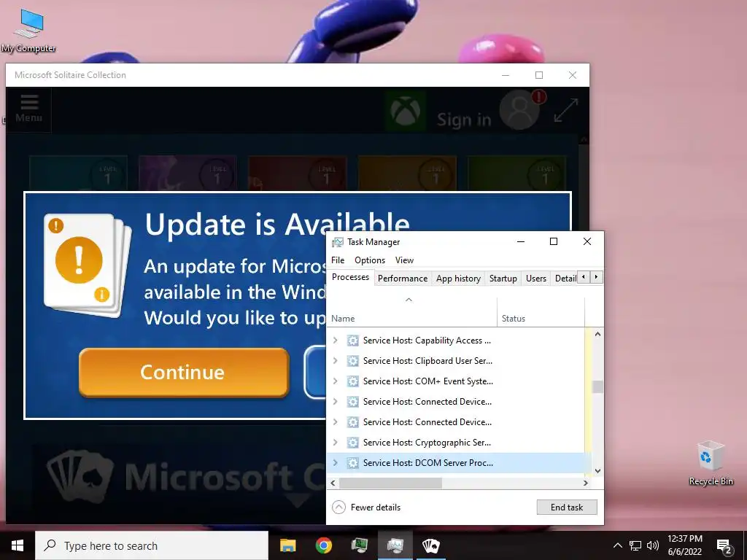Viewport: 747px width, 560px height.
Task: Click the vertical scrollbar up arrow in Task Manager
Action: tap(597, 334)
